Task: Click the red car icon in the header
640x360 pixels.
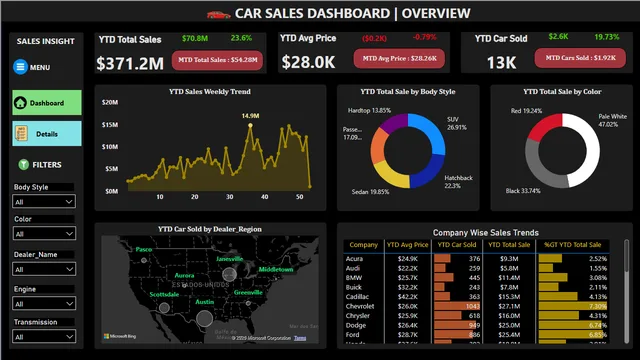Action: 218,15
